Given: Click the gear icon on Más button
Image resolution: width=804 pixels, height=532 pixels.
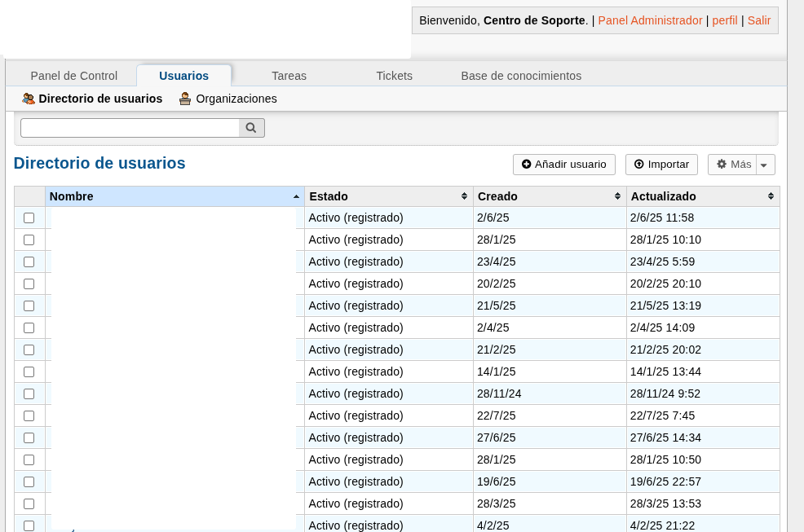Looking at the screenshot, I should (x=721, y=165).
